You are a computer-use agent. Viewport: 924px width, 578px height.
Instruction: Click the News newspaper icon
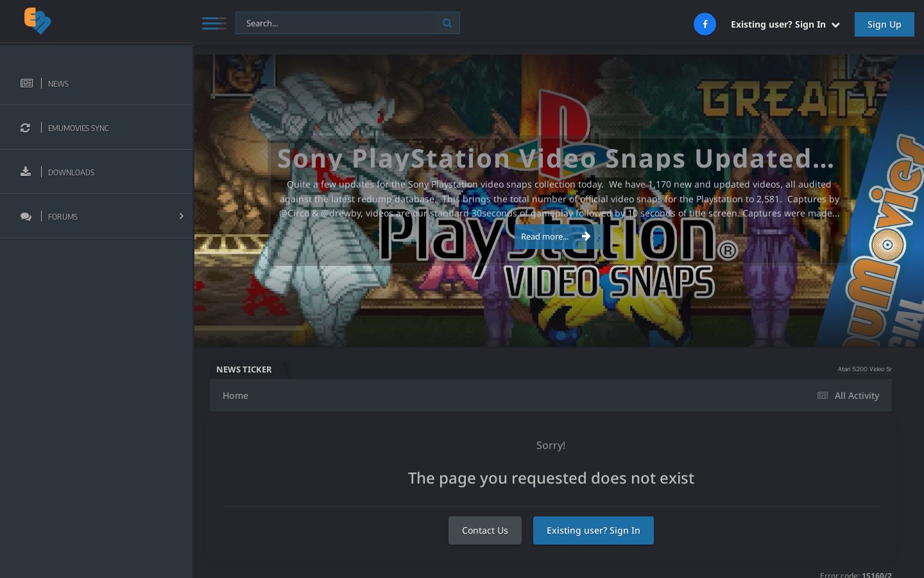point(26,83)
